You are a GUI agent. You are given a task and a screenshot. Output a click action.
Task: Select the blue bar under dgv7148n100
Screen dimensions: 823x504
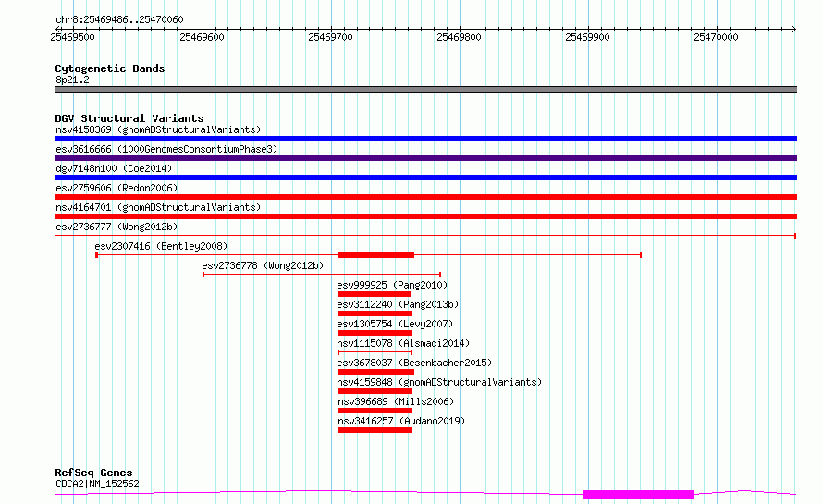coord(425,178)
